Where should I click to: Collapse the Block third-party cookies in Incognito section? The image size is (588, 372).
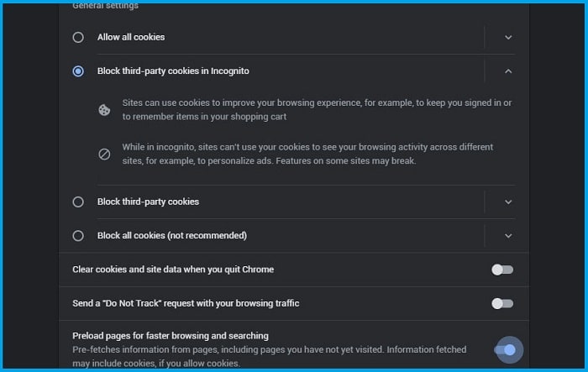point(508,71)
